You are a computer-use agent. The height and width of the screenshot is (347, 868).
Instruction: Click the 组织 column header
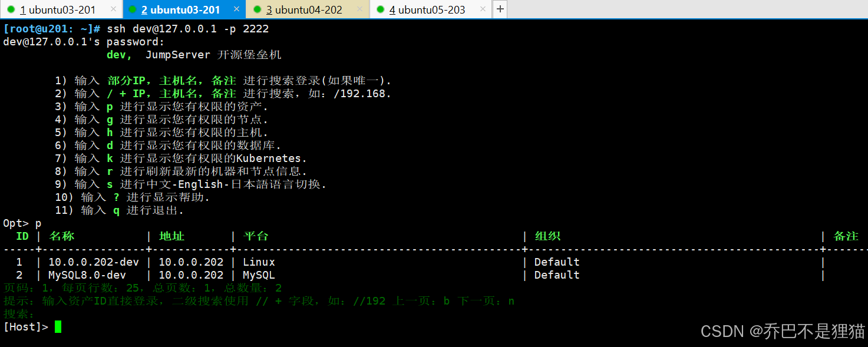(x=547, y=236)
